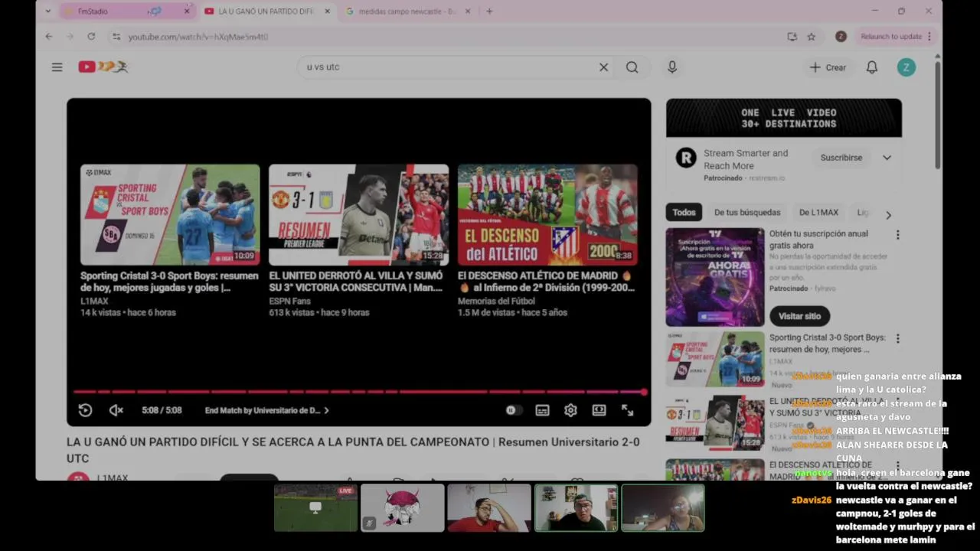Start voice search with microphone icon

(x=671, y=67)
